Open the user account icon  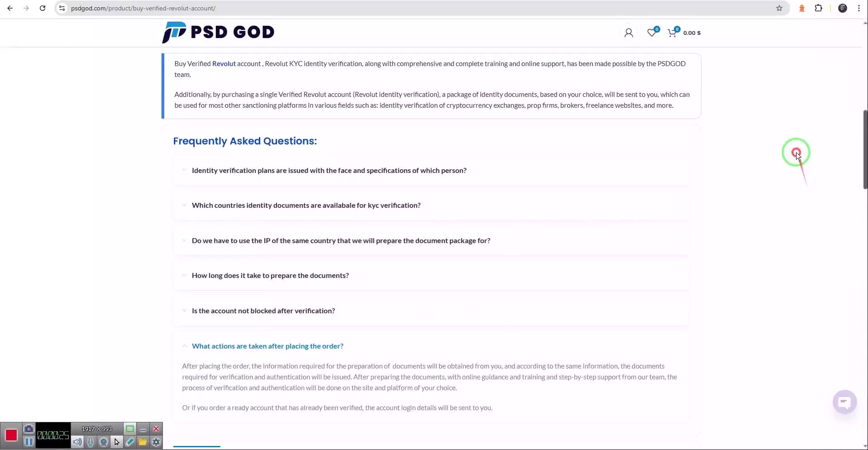(629, 33)
